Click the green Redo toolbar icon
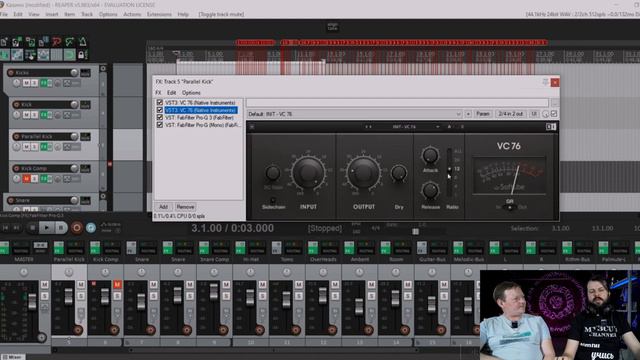This screenshot has width=640, height=360. (70, 42)
